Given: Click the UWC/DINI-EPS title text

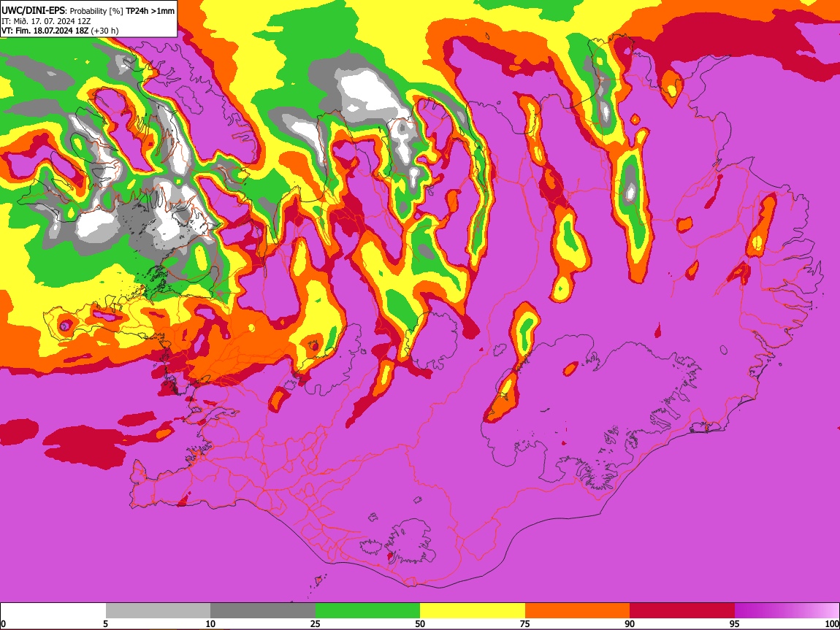Looking at the screenshot, I should click(x=33, y=11).
